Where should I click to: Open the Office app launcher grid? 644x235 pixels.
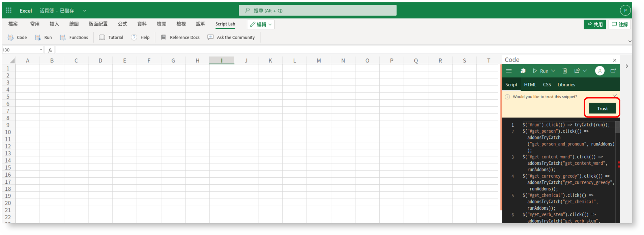pos(9,10)
